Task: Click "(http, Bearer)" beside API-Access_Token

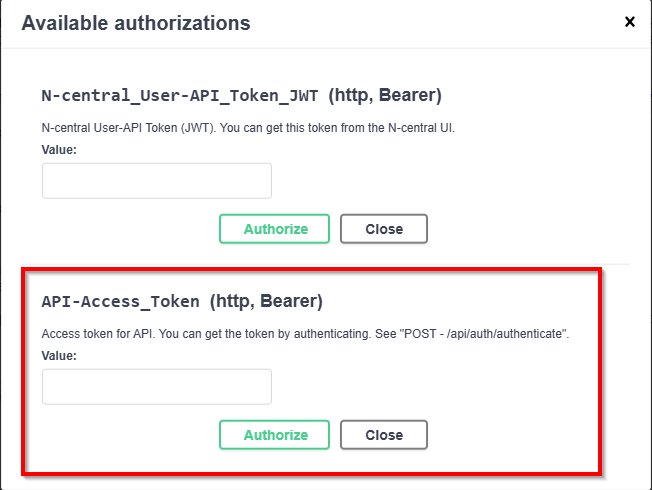Action: coord(266,301)
